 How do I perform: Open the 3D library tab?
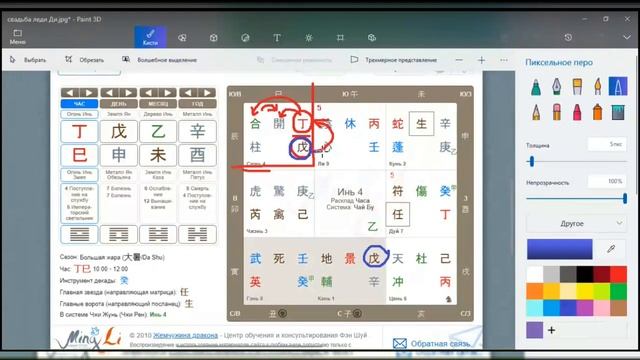(x=371, y=38)
